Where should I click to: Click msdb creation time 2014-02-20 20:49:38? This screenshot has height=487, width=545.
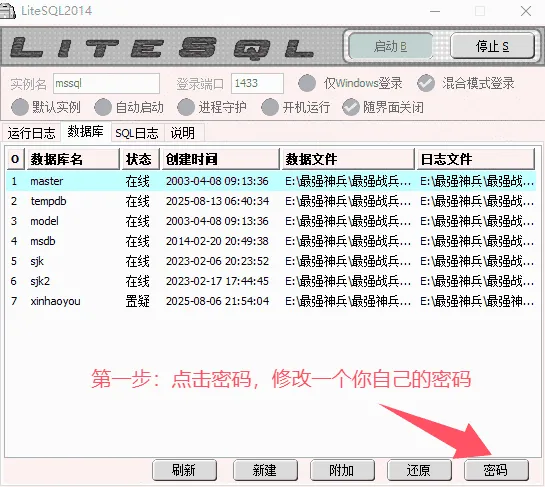click(x=217, y=241)
